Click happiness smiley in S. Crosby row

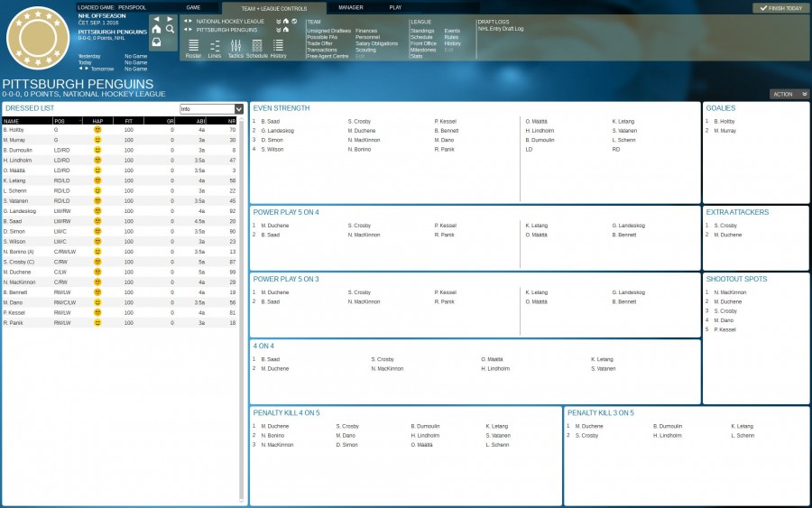pos(97,262)
